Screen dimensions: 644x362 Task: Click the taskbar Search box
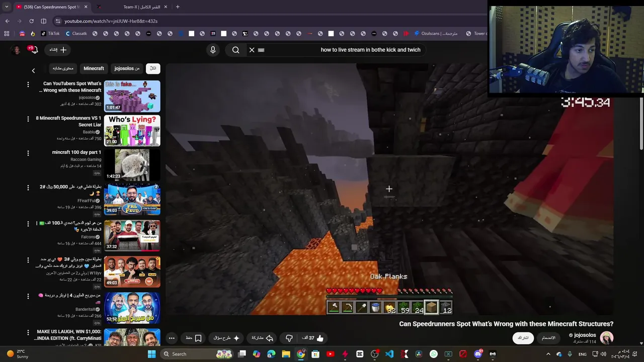click(197, 354)
